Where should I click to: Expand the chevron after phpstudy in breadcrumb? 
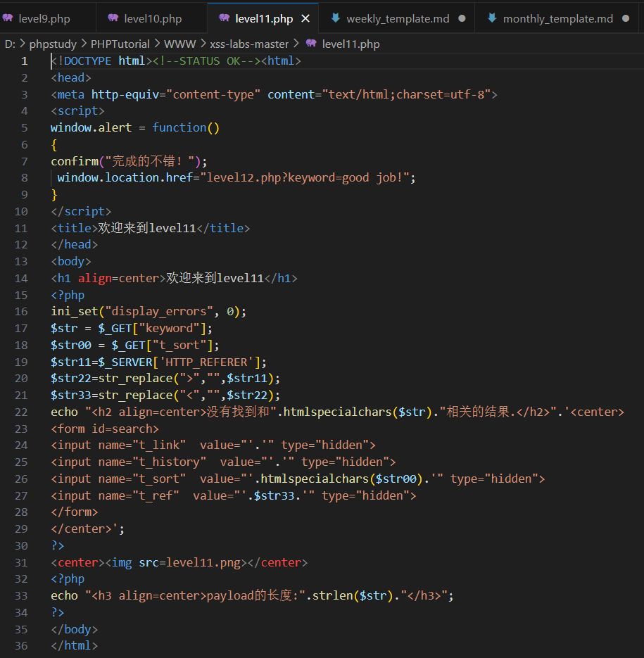(84, 44)
